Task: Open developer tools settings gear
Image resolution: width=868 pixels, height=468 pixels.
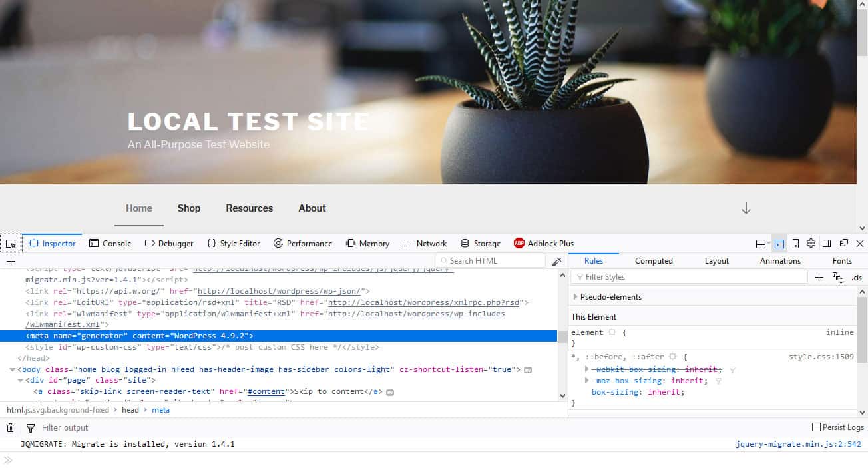Action: point(811,244)
